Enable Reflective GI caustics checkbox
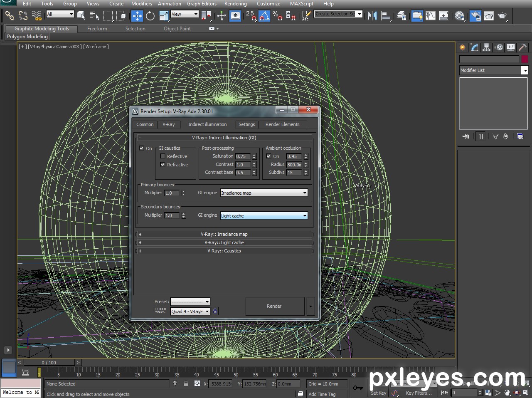The image size is (532, 398). 163,156
